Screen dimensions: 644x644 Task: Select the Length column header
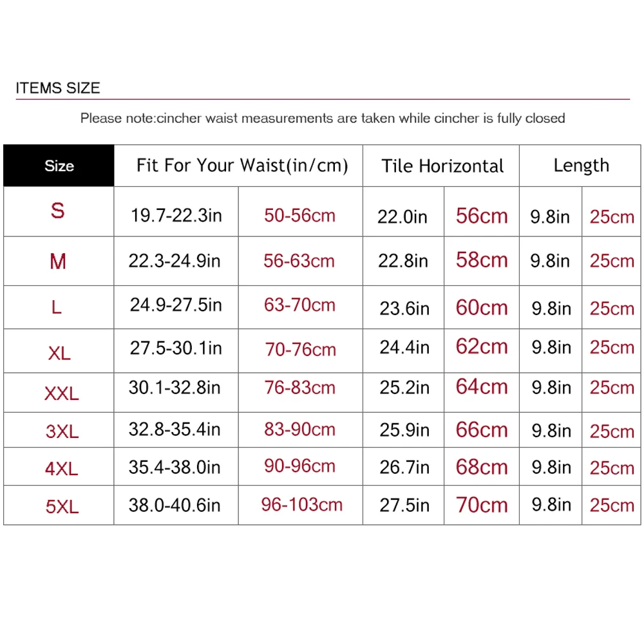[x=581, y=166]
